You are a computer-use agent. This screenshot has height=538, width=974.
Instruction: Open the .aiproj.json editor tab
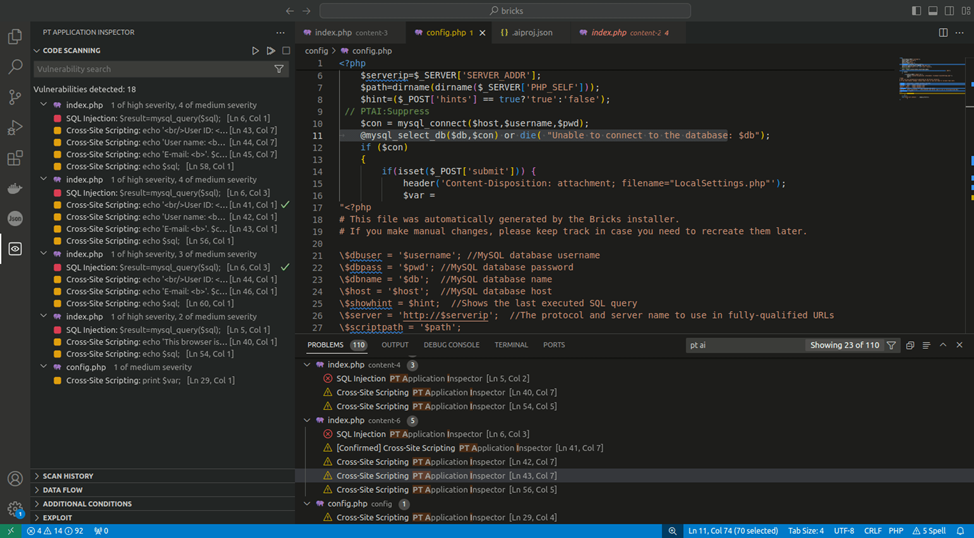coord(530,33)
